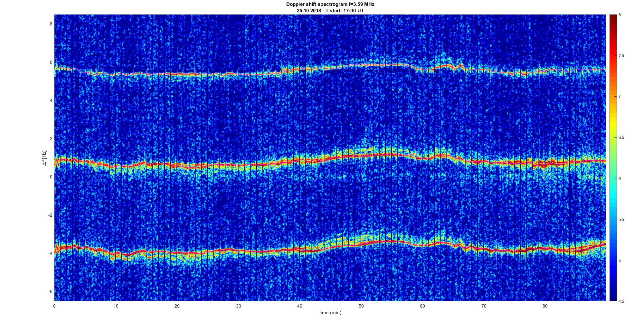Click colorbar tick label '7.5'
The height and width of the screenshot is (323, 644).
(621, 56)
